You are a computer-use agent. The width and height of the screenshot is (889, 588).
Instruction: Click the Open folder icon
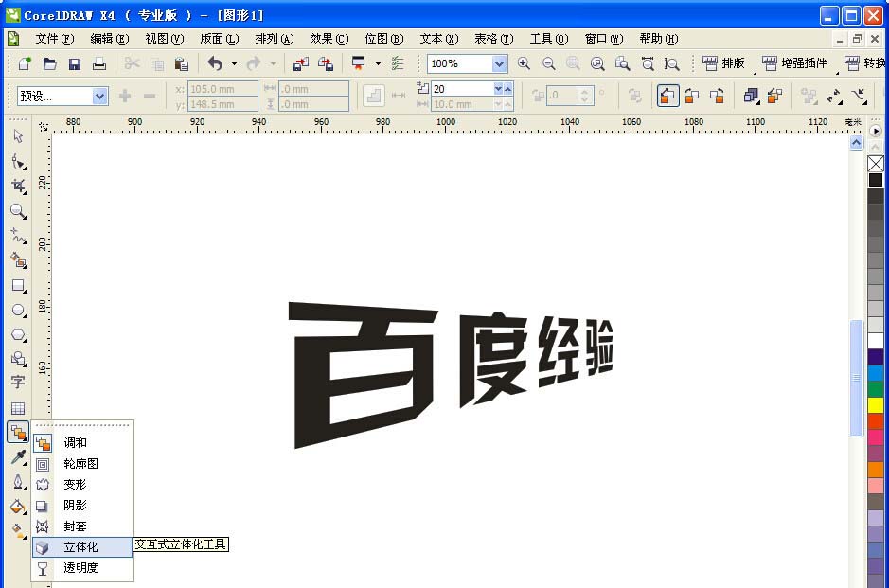49,63
